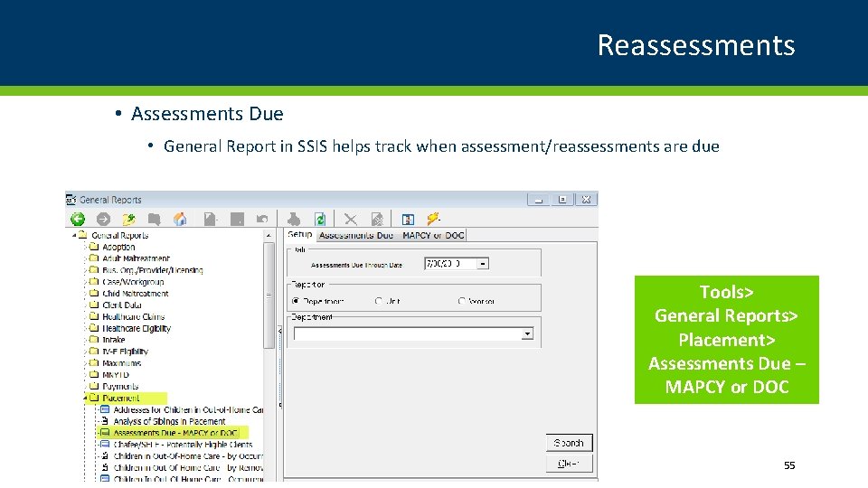Click the Adoption folder icon
The image size is (868, 488).
94,247
